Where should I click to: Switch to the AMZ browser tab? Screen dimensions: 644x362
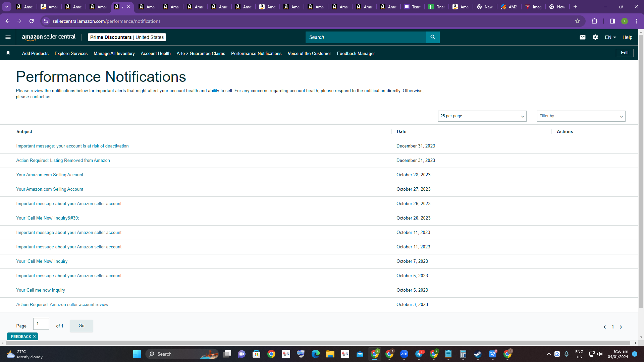509,7
